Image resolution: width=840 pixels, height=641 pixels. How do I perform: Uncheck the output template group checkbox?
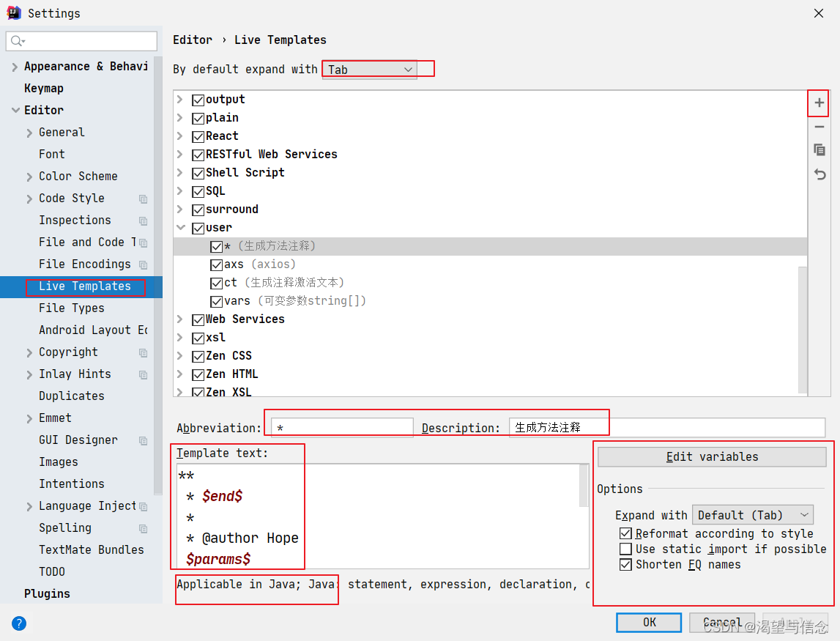(x=198, y=100)
